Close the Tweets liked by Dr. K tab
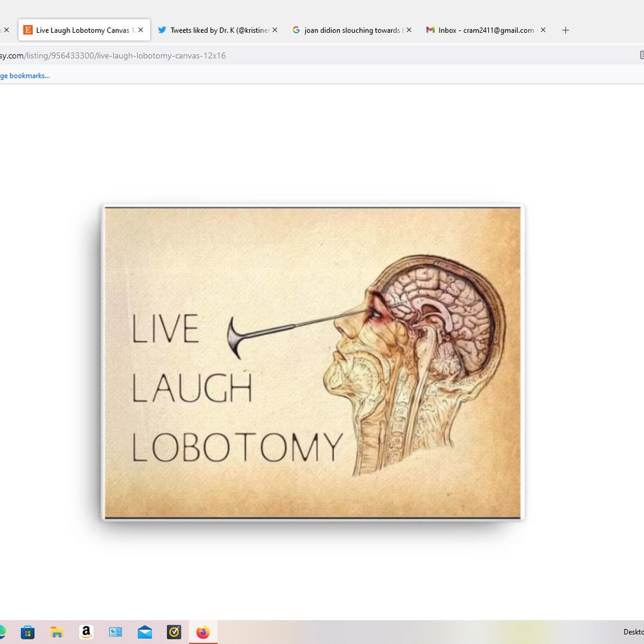Screen dimensions: 644x644 click(275, 30)
